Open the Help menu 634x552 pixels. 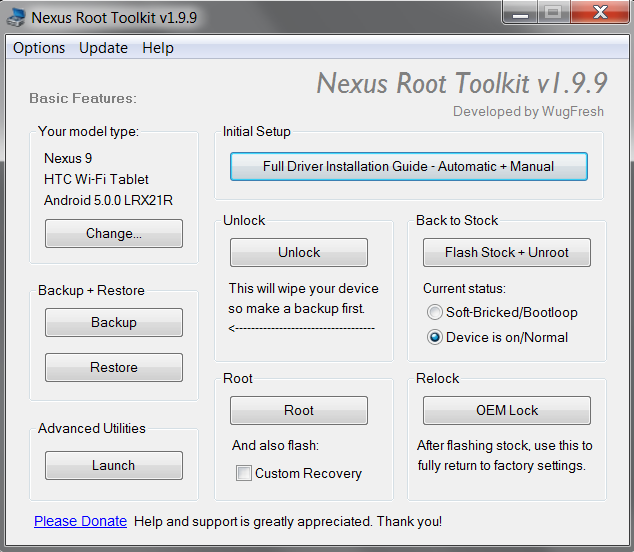pyautogui.click(x=157, y=48)
